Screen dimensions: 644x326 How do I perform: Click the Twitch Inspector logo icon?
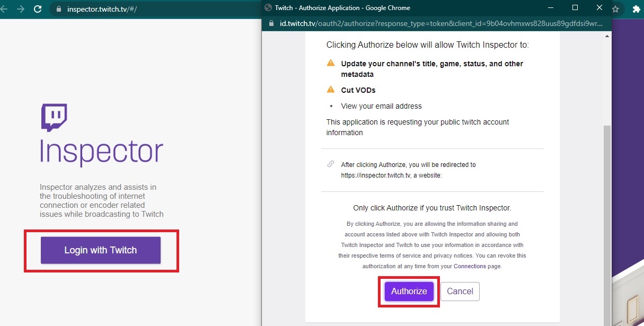54,117
